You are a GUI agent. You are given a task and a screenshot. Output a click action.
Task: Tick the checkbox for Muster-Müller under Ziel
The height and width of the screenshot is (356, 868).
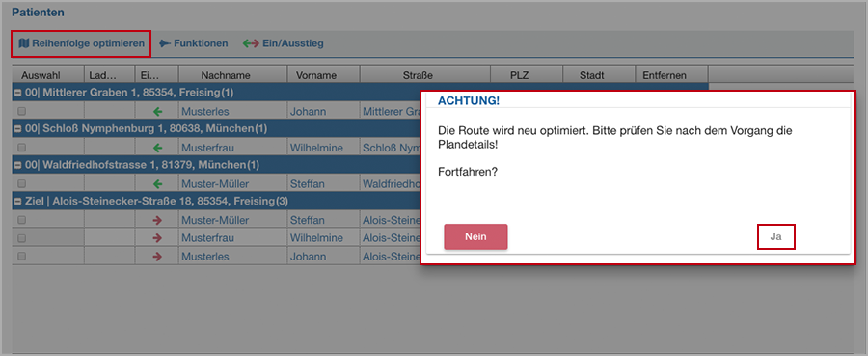pyautogui.click(x=21, y=220)
